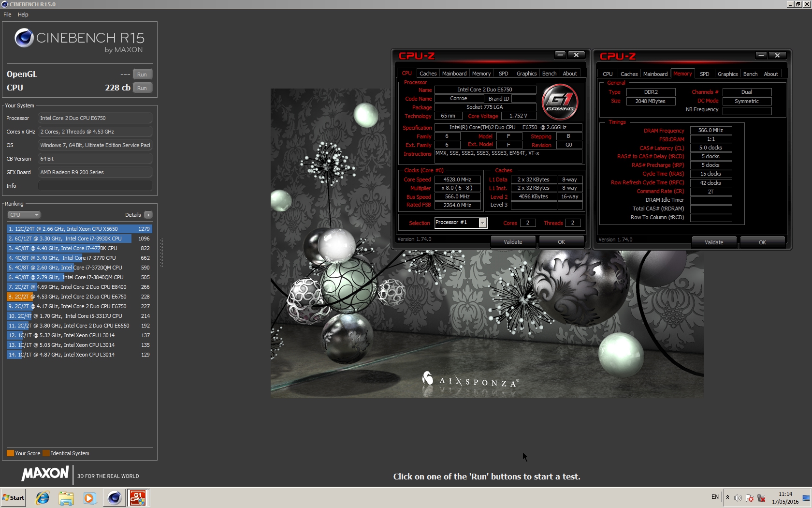Click OK in left CPU-Z window

[562, 242]
